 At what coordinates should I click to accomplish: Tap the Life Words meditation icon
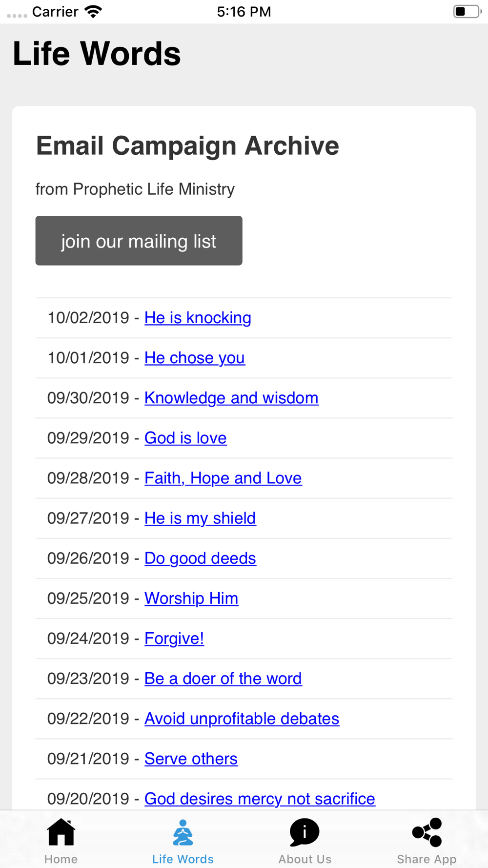pyautogui.click(x=183, y=832)
